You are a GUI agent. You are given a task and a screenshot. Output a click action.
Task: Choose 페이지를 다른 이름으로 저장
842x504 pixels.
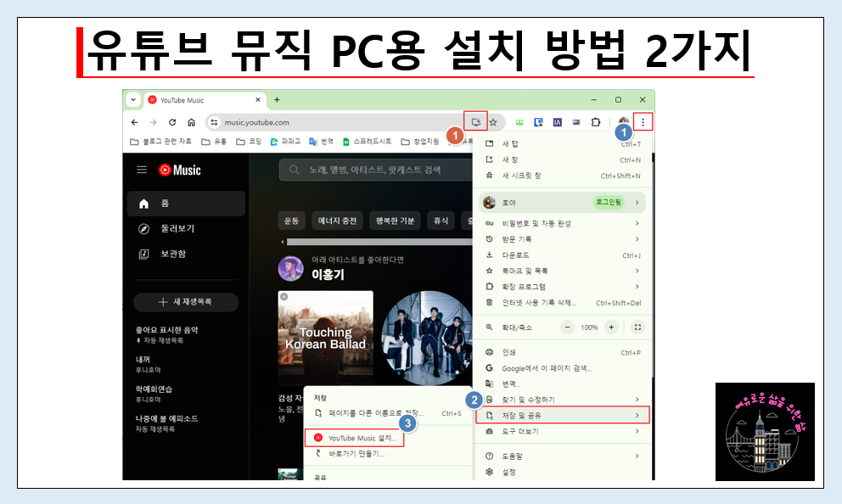click(388, 413)
